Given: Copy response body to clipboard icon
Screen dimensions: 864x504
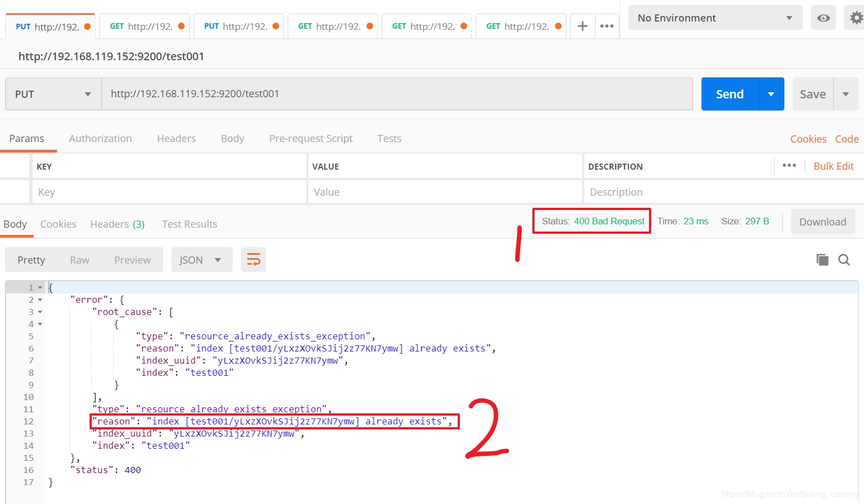Looking at the screenshot, I should click(823, 260).
